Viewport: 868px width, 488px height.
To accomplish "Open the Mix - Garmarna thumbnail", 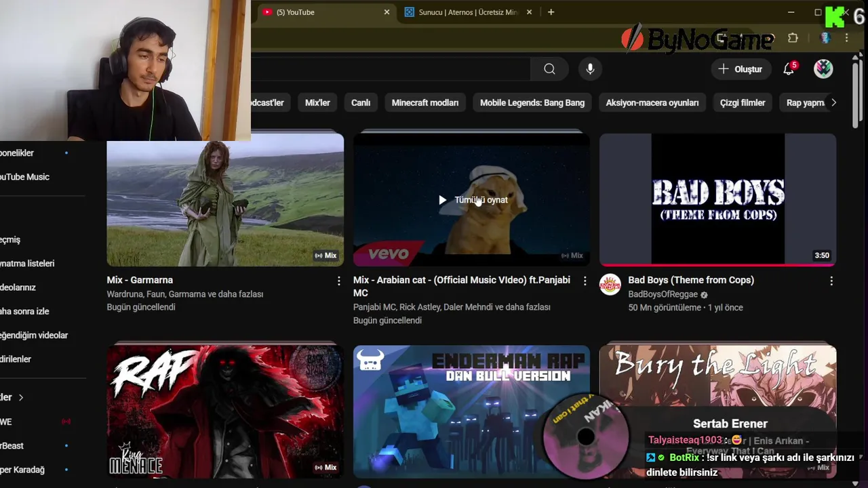I will point(225,200).
